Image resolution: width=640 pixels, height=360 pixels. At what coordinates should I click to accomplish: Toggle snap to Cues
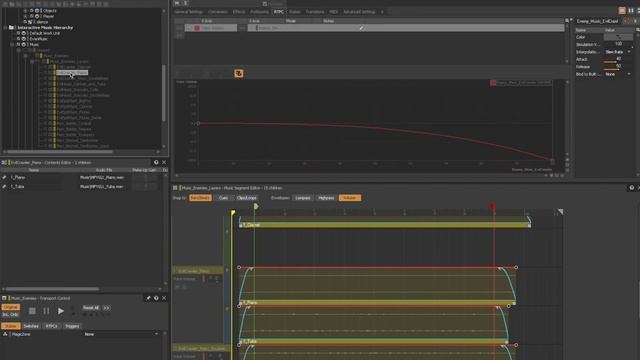(x=223, y=198)
